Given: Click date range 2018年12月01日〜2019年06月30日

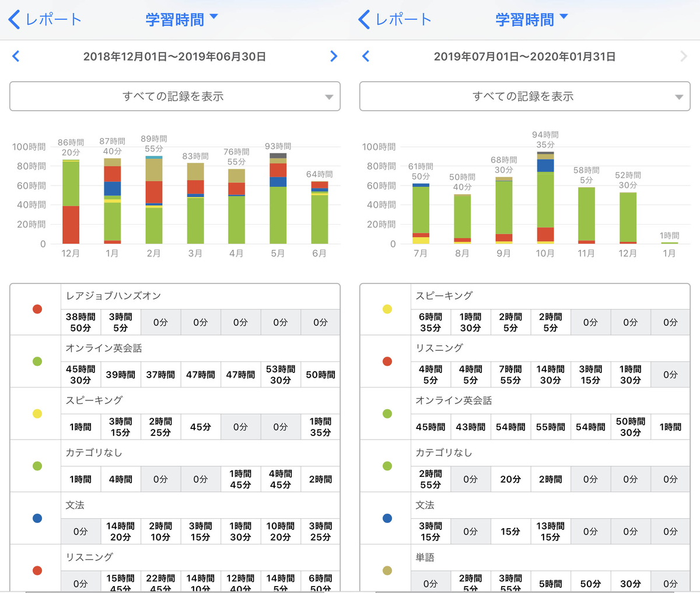Looking at the screenshot, I should 174,57.
